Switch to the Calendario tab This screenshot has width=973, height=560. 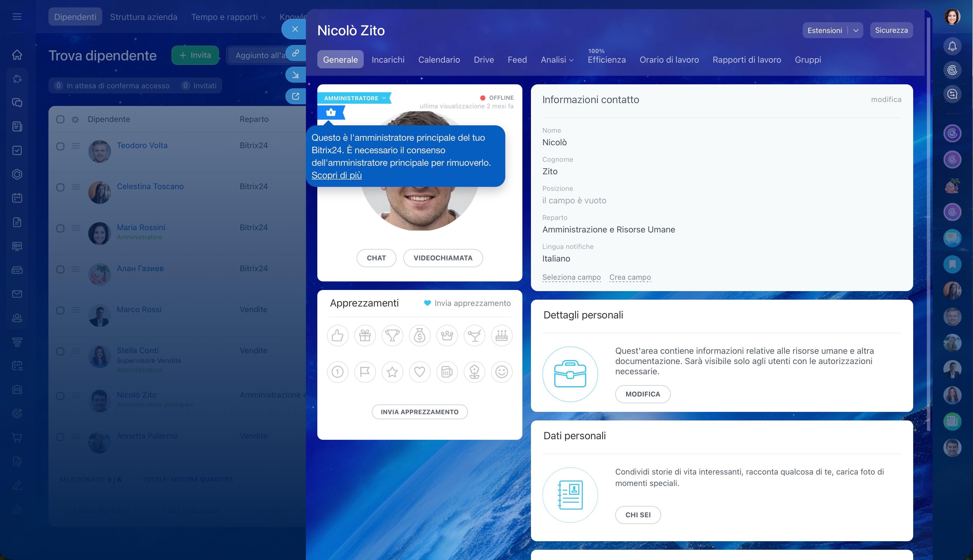click(x=439, y=60)
